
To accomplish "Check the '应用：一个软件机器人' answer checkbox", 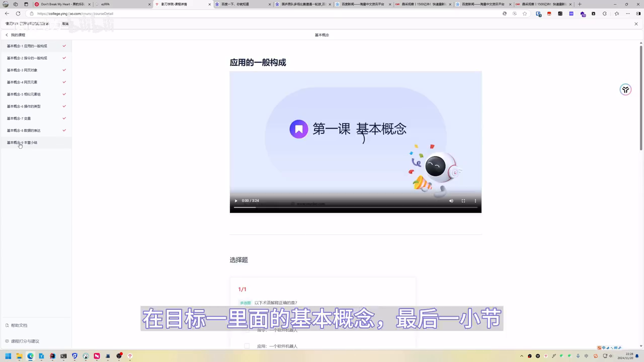I will tap(247, 346).
